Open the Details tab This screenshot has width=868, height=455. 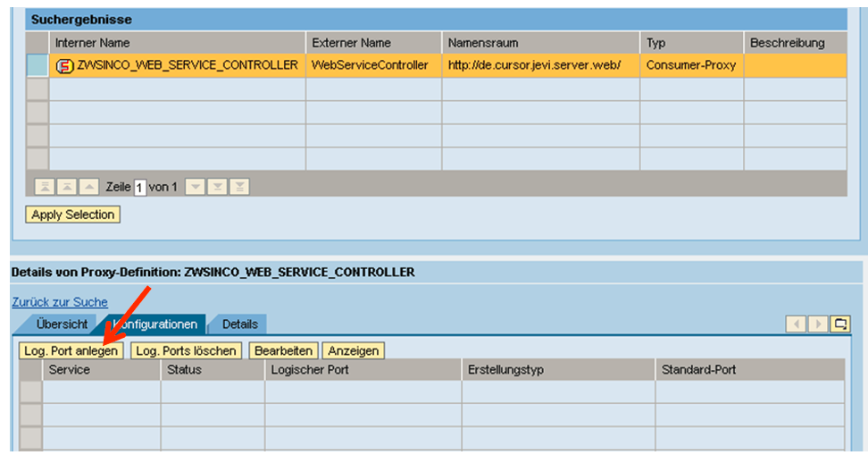click(239, 324)
